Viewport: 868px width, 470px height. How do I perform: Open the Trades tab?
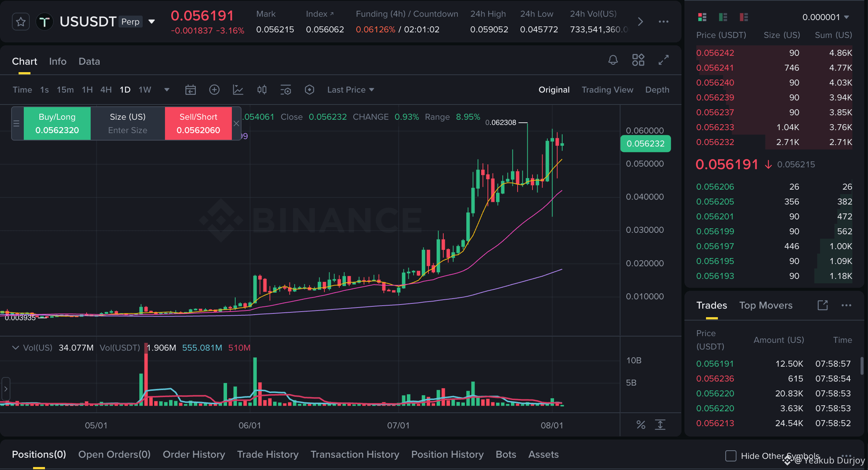pyautogui.click(x=712, y=305)
